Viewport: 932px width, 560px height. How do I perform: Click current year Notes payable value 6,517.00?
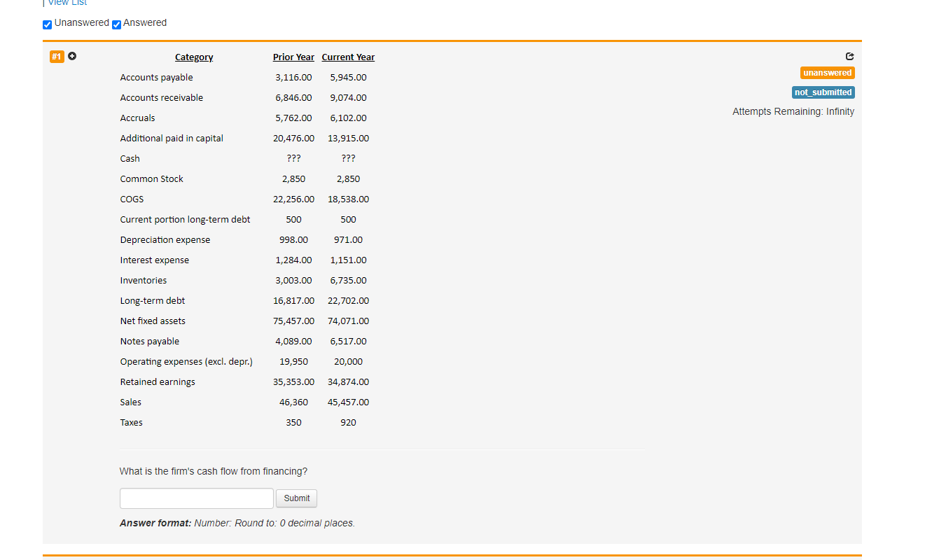click(348, 342)
